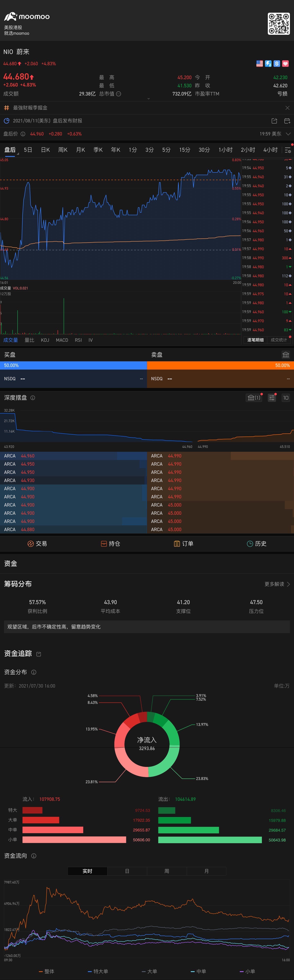Tap the exchange bank icon beside 卖盘
The image size is (294, 980).
(x=286, y=355)
